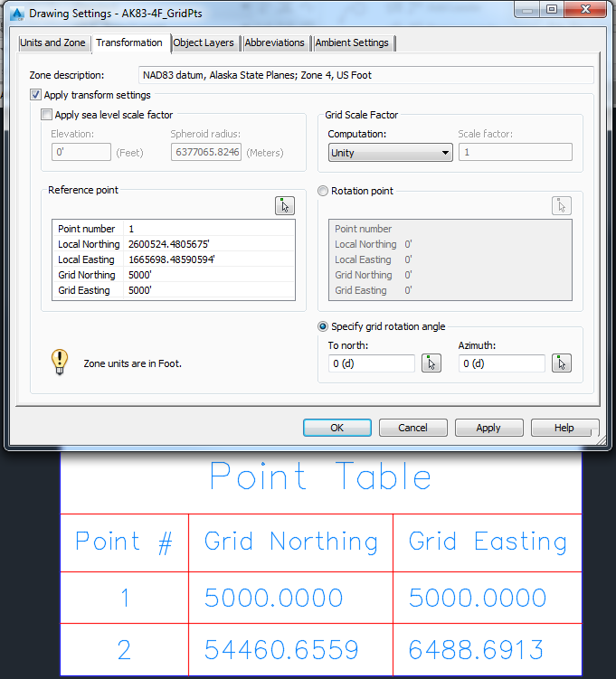Close the Drawing Settings dialog
Image resolution: width=616 pixels, height=679 pixels.
click(585, 9)
